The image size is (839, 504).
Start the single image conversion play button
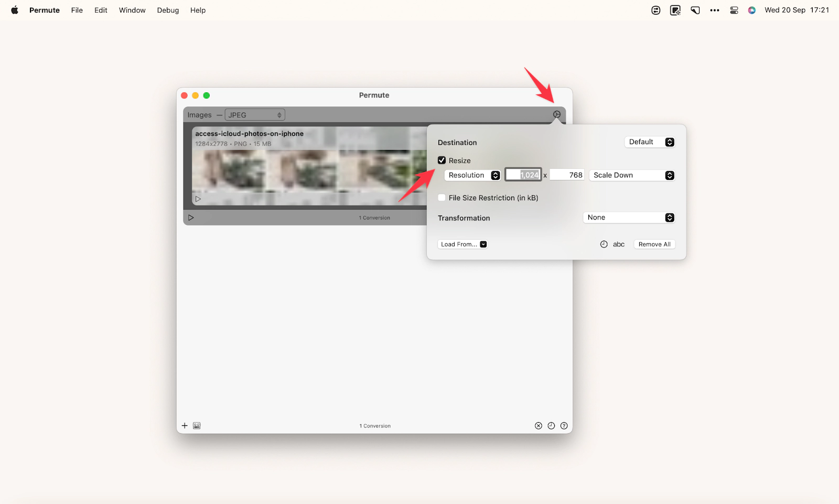click(198, 199)
